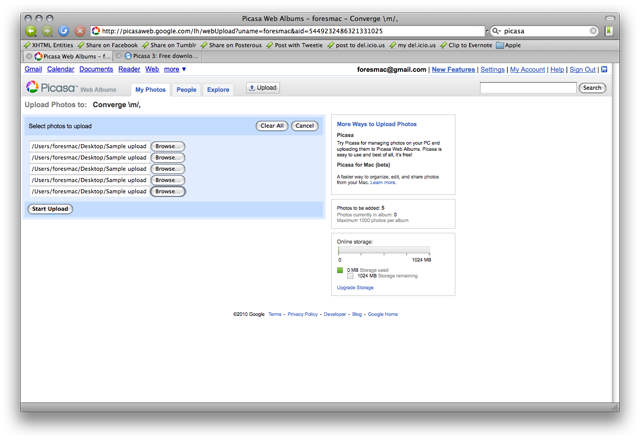Open Terms footer link
Viewport: 640px width, 440px height.
pos(275,314)
